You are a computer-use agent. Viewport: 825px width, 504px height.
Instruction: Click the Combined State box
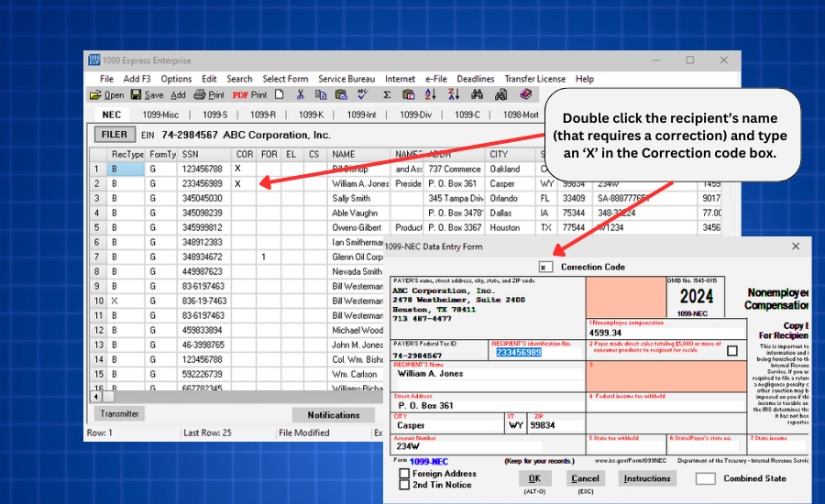point(705,478)
